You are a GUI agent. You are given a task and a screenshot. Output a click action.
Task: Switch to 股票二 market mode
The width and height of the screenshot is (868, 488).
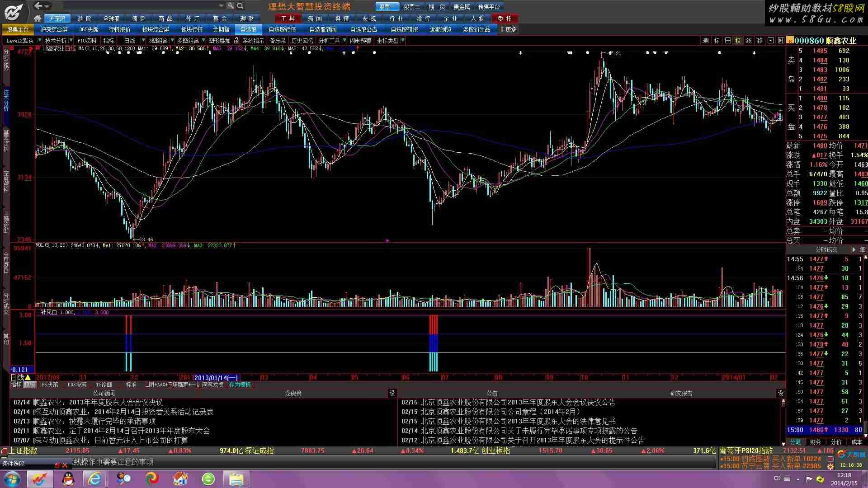coord(412,7)
